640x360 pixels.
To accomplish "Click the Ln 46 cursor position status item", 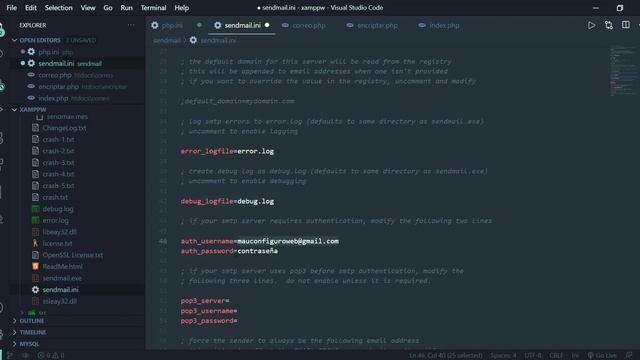I will tap(446, 356).
